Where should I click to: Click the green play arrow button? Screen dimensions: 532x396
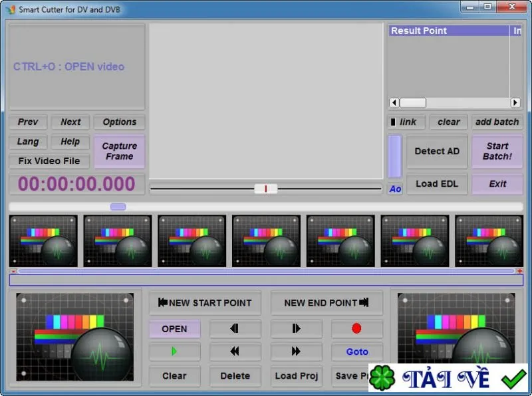click(175, 351)
